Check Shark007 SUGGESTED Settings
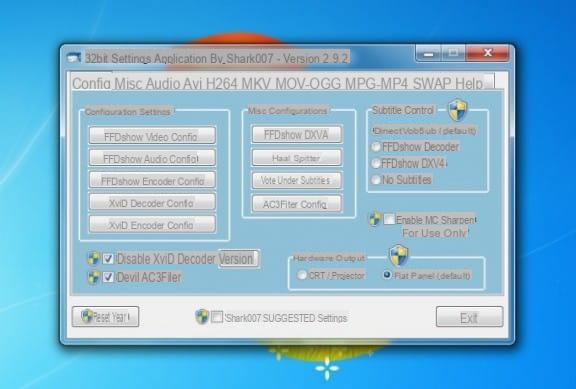576x389 pixels. click(217, 317)
